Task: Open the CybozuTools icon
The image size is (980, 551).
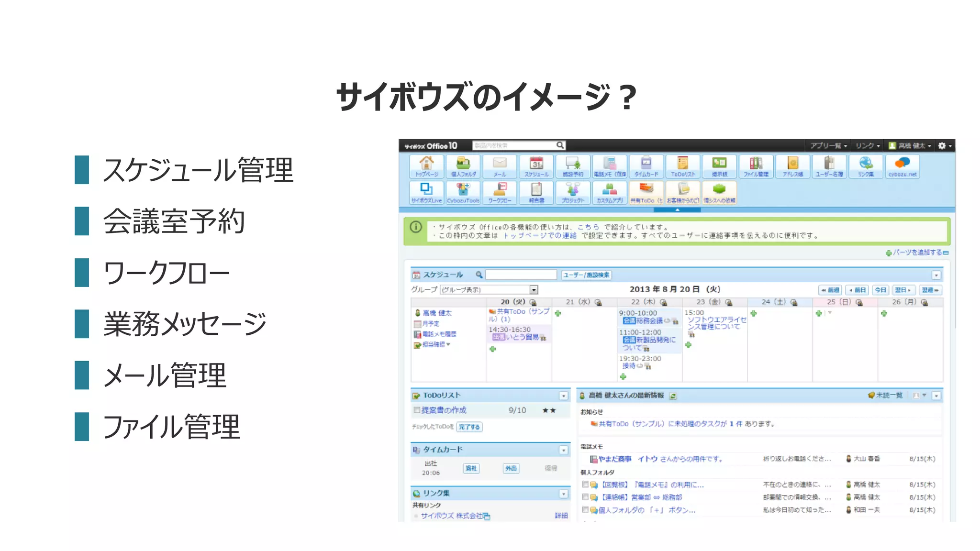Action: 463,193
